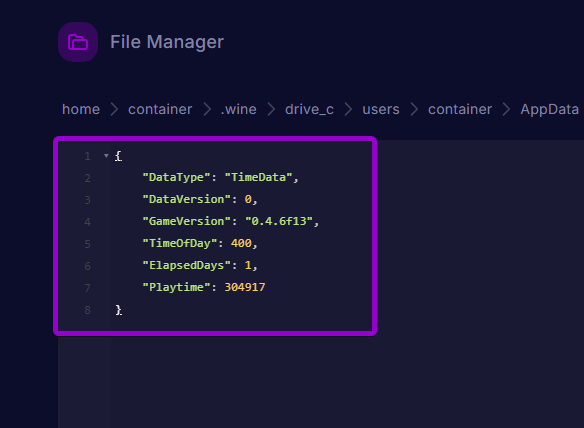Click the "Playtime" key

coord(177,287)
